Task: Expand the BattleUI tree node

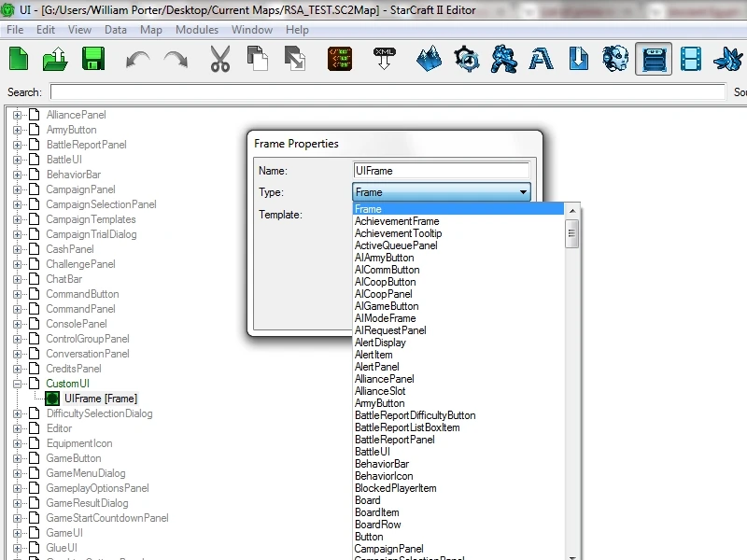Action: [17, 160]
